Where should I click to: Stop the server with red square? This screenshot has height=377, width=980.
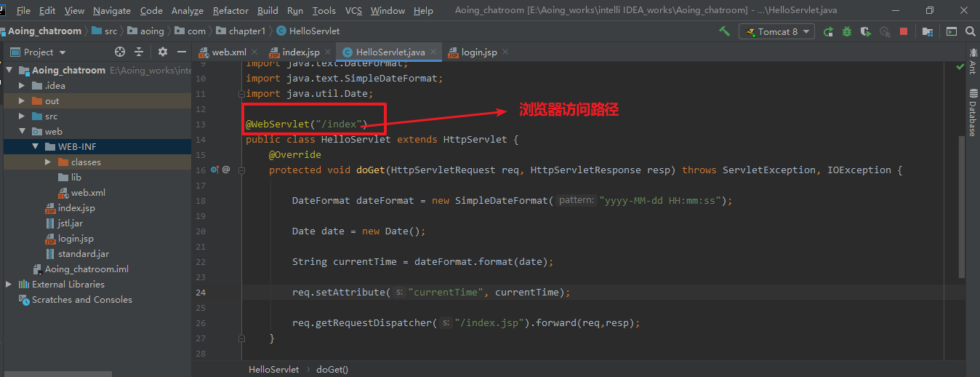click(903, 31)
